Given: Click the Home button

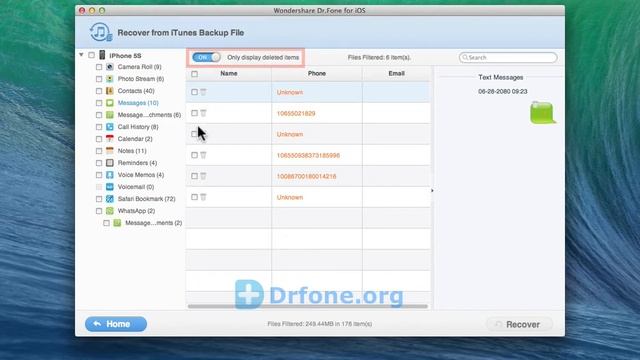Looking at the screenshot, I should point(116,324).
